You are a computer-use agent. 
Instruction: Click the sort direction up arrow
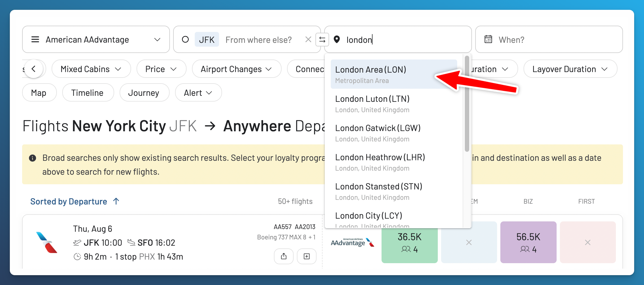(116, 201)
